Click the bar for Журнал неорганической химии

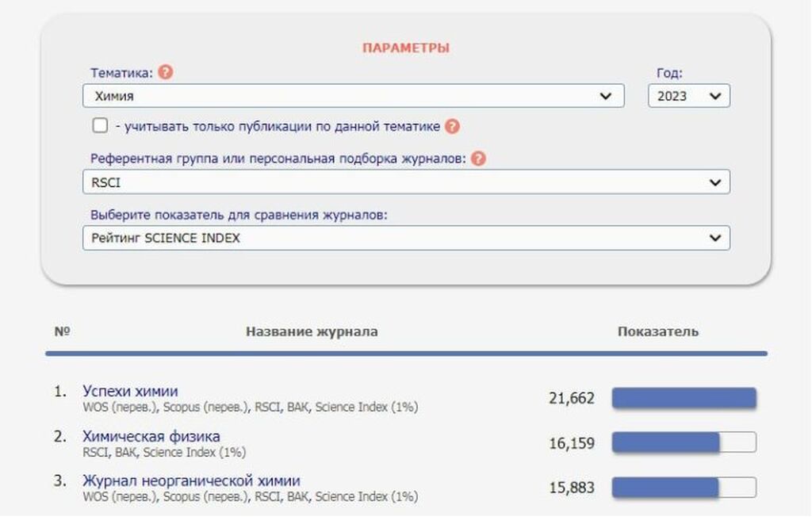684,487
